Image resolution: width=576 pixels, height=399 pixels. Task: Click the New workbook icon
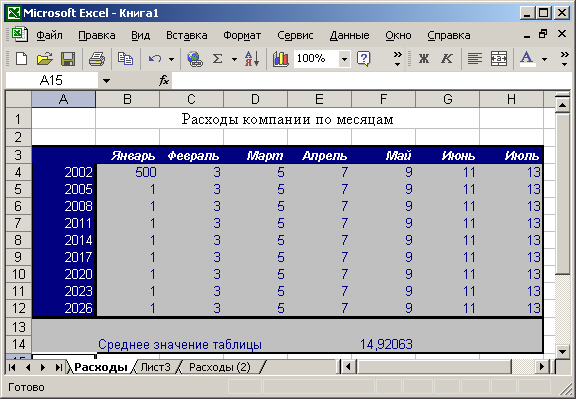coord(21,58)
